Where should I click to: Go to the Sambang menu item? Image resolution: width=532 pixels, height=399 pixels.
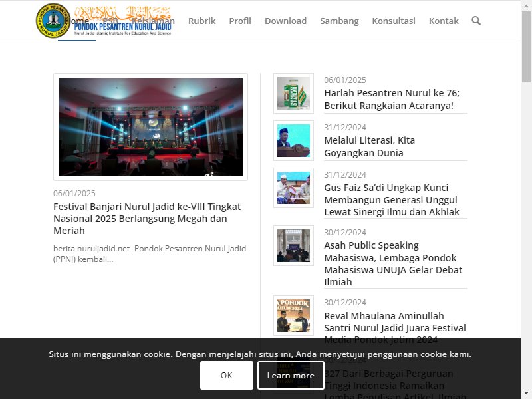click(339, 21)
